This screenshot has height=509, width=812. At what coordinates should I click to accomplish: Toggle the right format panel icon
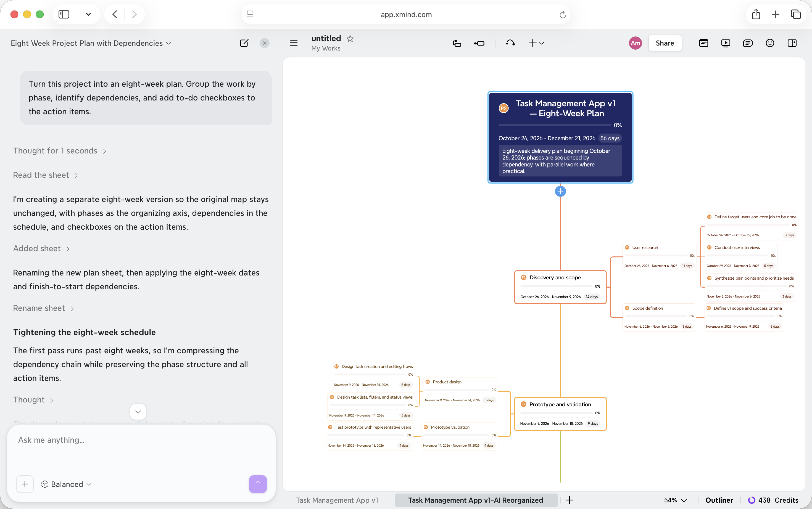click(792, 43)
